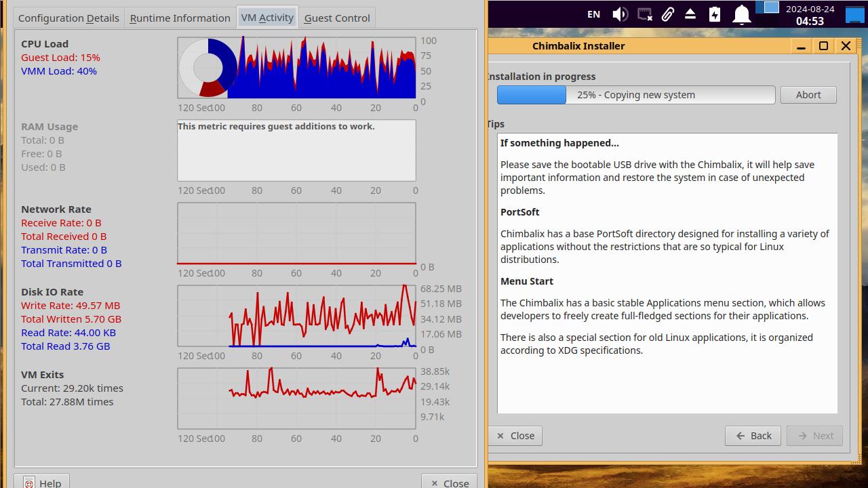Click the 'PortSoft' tip heading

point(520,212)
